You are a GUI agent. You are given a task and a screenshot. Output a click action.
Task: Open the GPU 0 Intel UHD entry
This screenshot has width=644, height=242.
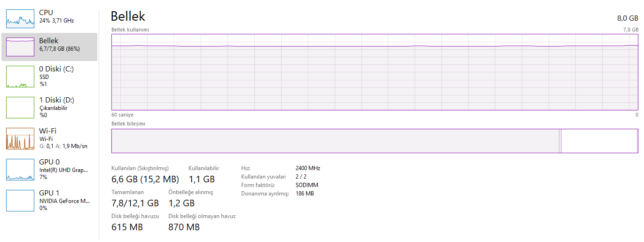point(63,170)
